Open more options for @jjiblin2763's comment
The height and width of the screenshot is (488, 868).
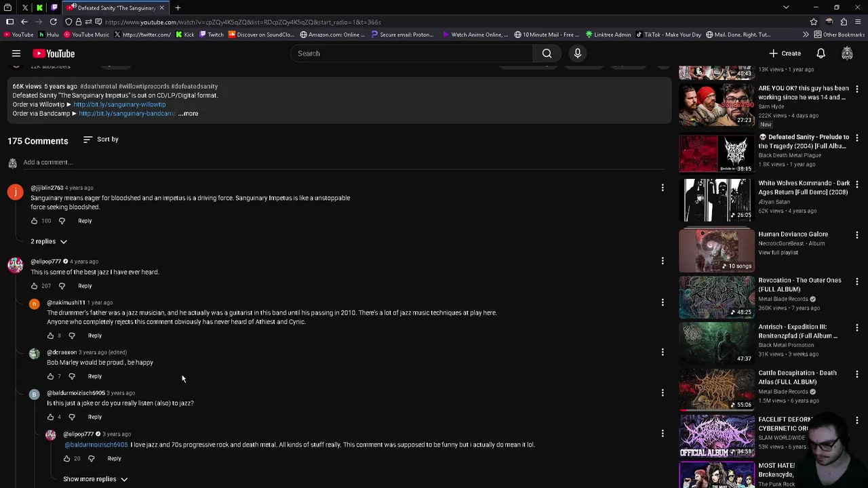click(663, 188)
